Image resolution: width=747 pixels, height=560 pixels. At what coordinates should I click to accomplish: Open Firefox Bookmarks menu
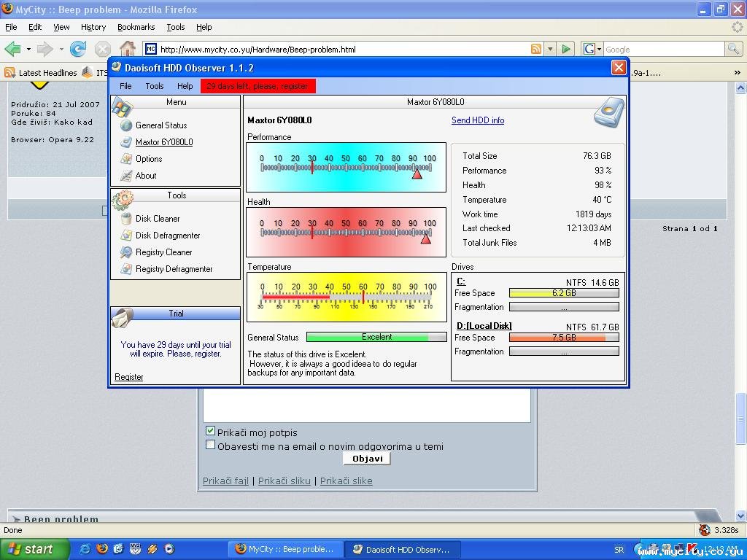pos(136,27)
